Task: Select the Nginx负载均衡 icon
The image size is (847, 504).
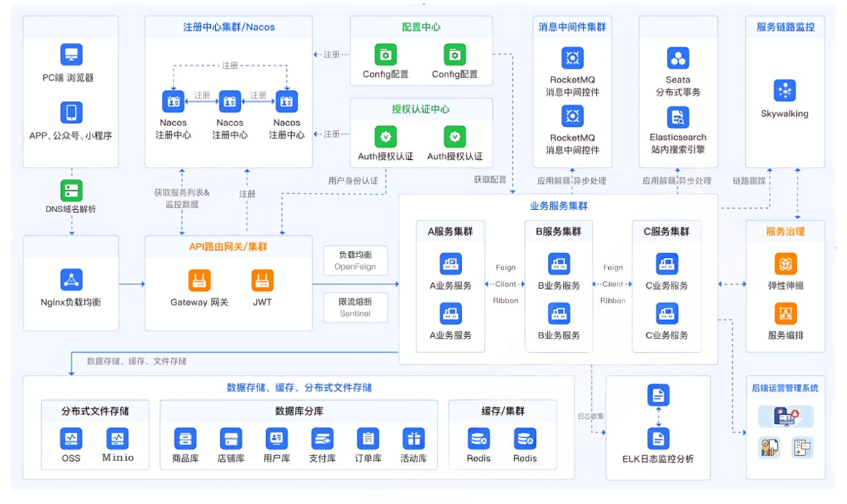Action: point(71,280)
